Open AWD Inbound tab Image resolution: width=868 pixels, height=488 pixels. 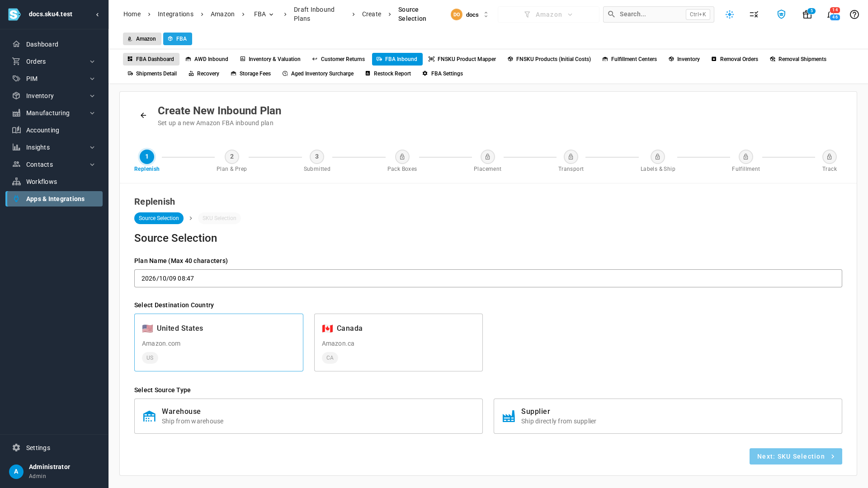(207, 59)
